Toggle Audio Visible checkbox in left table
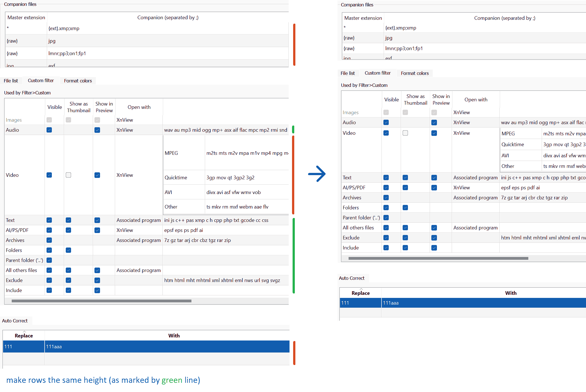This screenshot has width=586, height=392. coord(49,130)
